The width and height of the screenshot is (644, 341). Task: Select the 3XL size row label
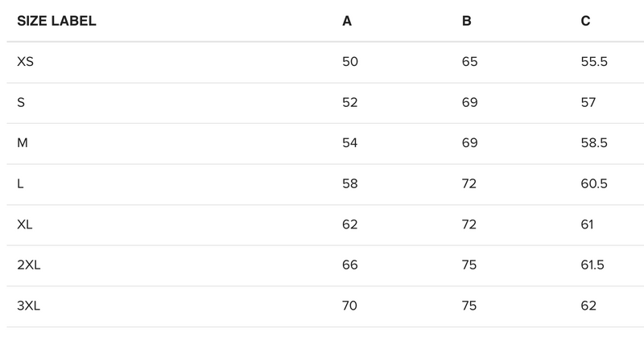click(x=28, y=306)
